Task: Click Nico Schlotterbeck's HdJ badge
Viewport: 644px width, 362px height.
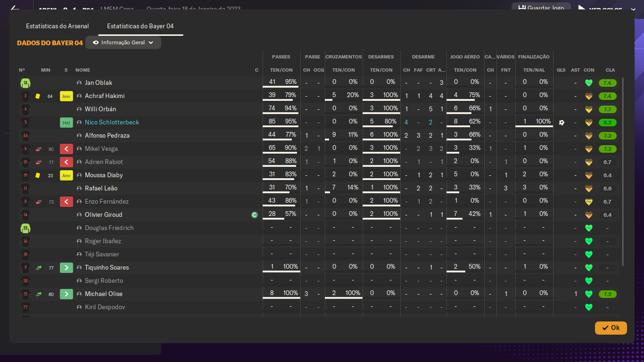Action: tap(66, 123)
